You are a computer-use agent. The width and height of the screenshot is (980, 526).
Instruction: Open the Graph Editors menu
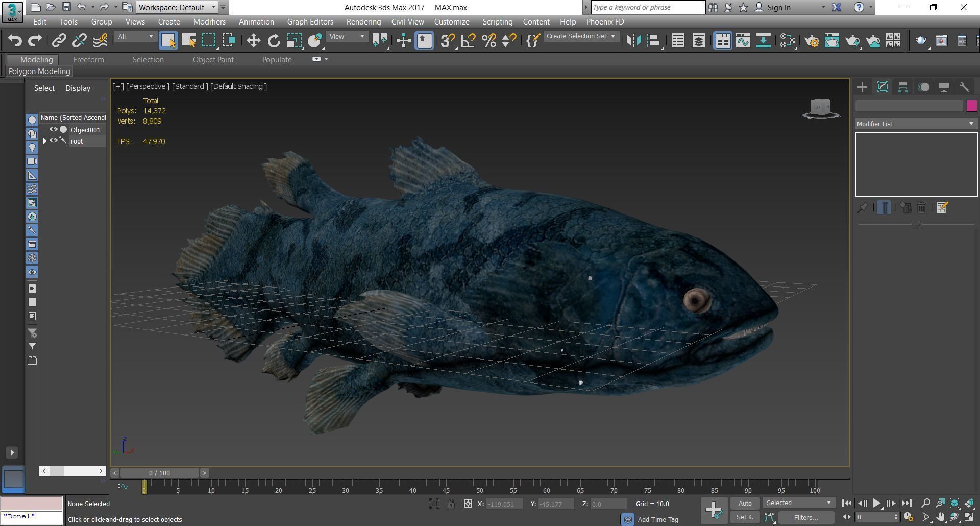(310, 22)
